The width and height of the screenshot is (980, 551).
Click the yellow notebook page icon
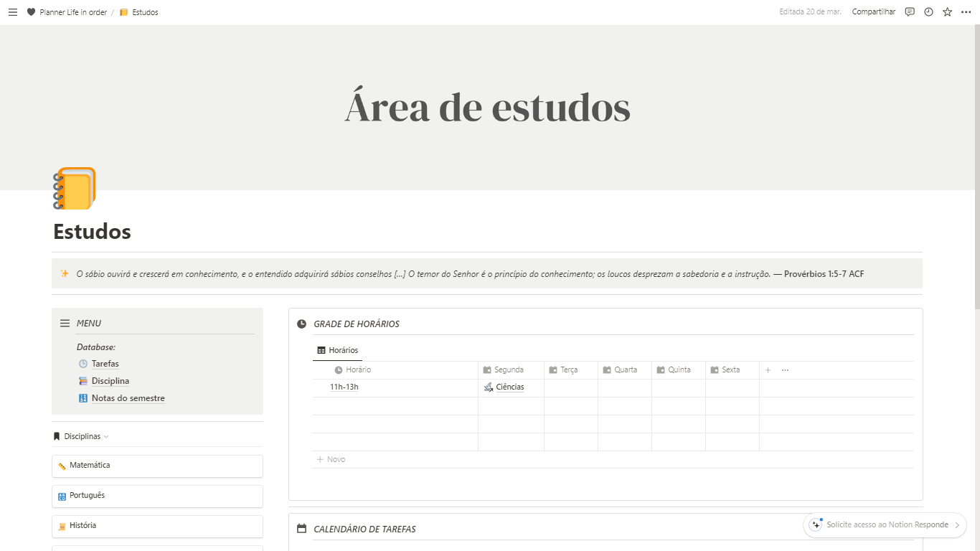tap(75, 189)
